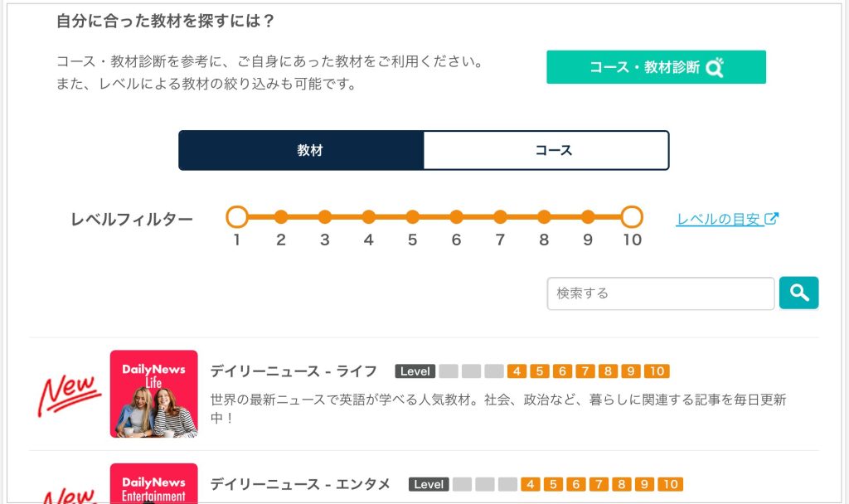The height and width of the screenshot is (504, 849).
Task: Switch to the コース tab
Action: [x=547, y=150]
